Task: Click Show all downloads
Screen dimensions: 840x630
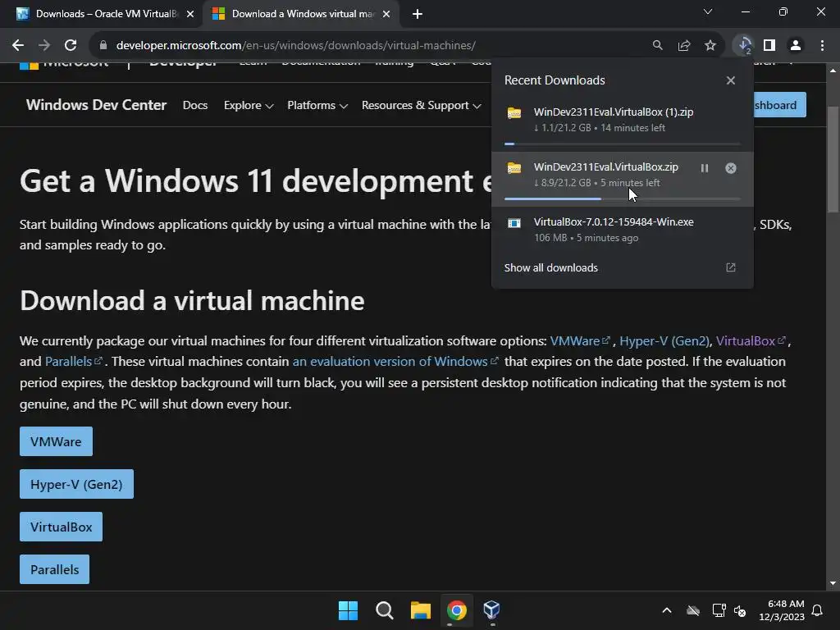Action: pyautogui.click(x=550, y=268)
